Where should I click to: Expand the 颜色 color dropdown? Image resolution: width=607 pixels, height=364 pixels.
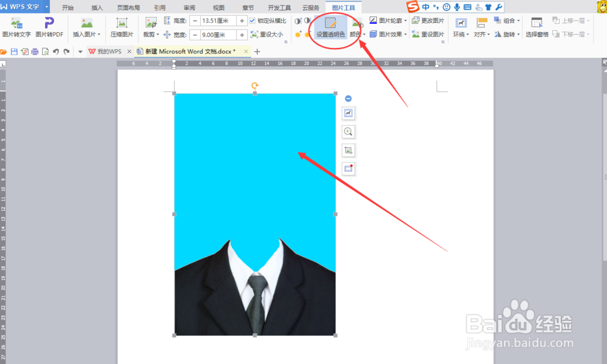[364, 35]
